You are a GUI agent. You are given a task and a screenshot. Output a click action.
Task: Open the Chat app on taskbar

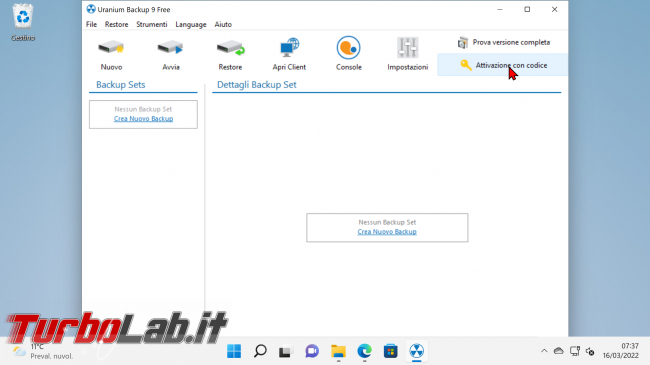(312, 351)
